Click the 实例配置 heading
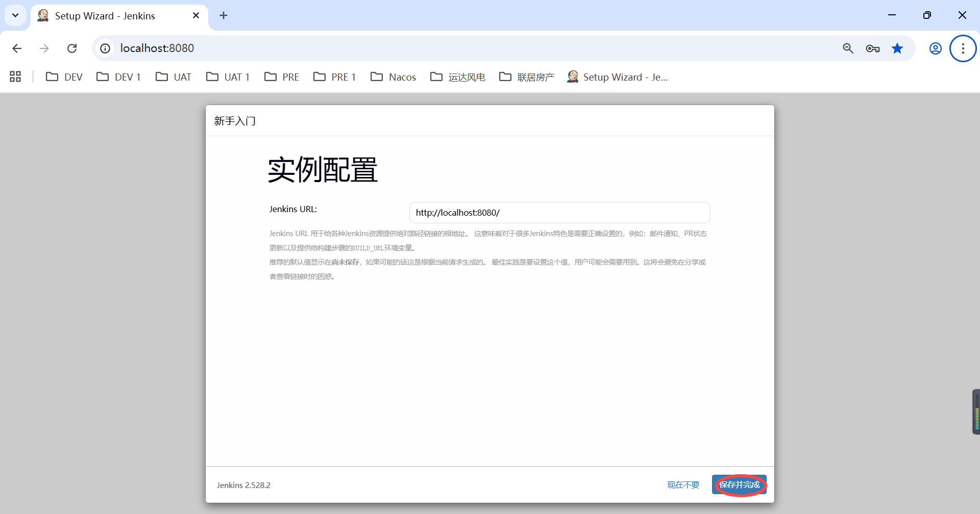Image resolution: width=980 pixels, height=514 pixels. tap(323, 170)
